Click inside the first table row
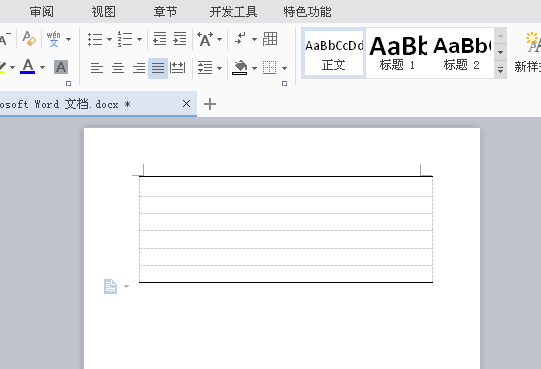Viewport: 541px width, 369px height. (x=286, y=186)
